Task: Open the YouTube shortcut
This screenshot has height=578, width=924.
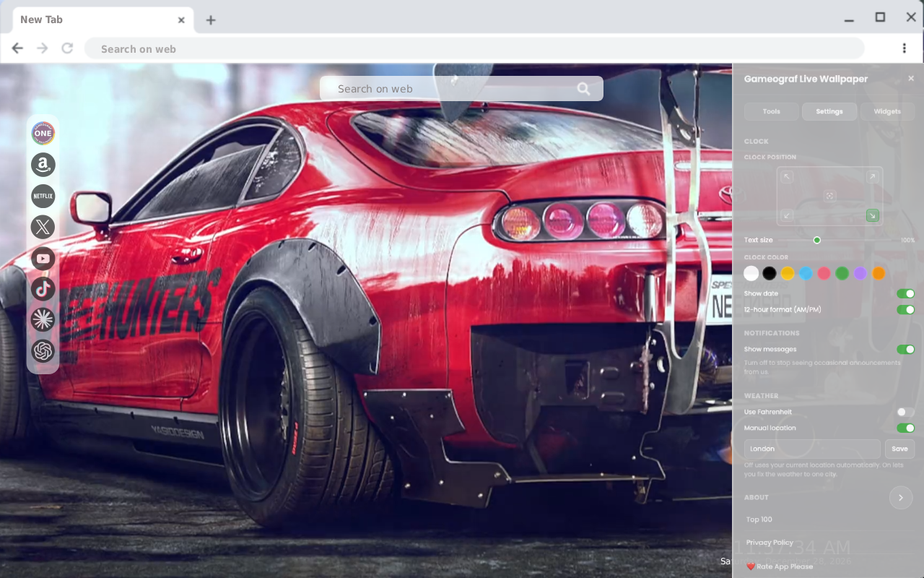Action: tap(43, 258)
